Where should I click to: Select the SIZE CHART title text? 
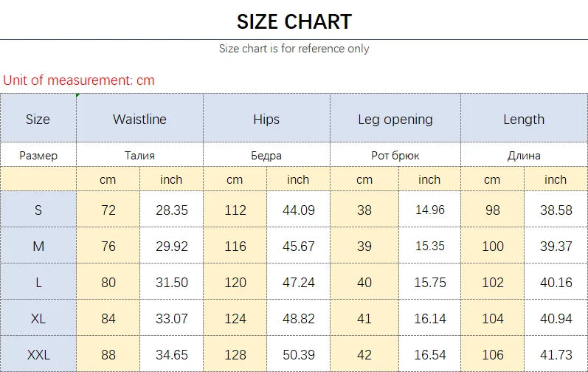pos(294,21)
